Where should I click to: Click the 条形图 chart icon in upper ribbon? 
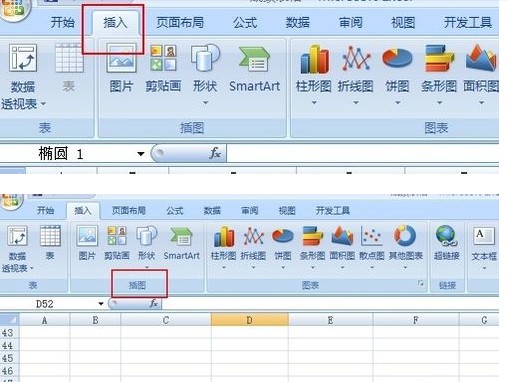tap(439, 59)
